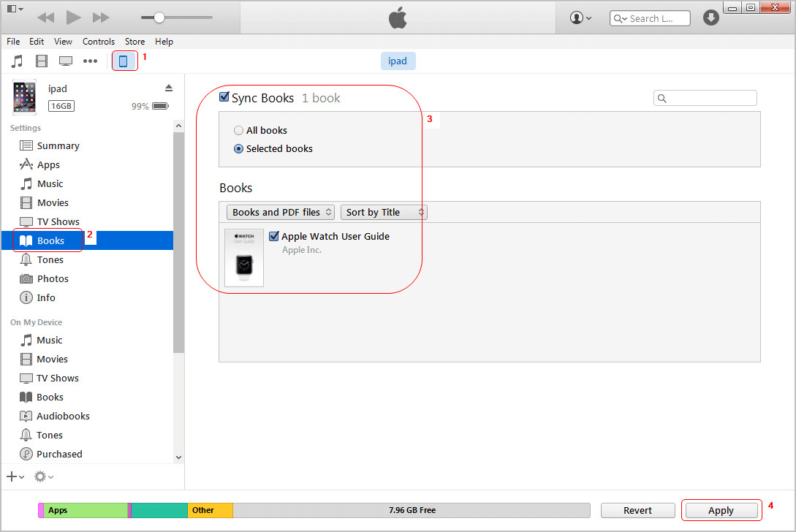Open Books and PDF files dropdown
Screen dimensions: 796x532
280,212
